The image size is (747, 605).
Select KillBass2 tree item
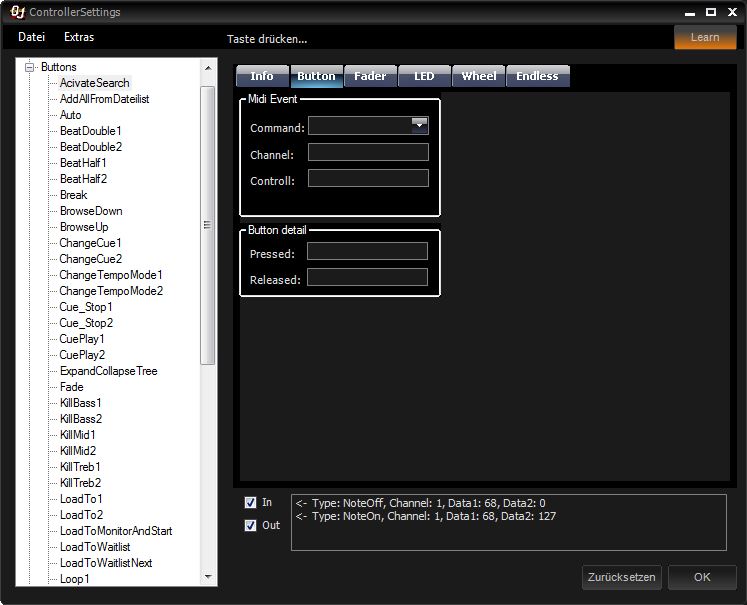(x=81, y=419)
